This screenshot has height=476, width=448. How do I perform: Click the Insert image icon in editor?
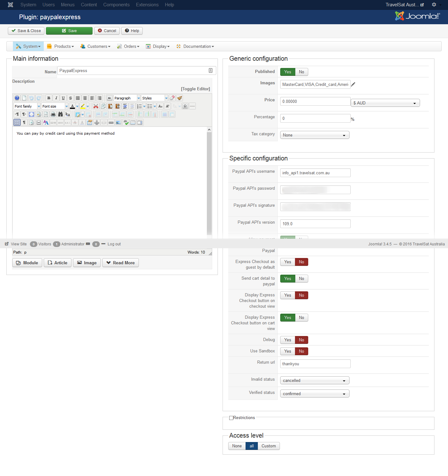pos(118,123)
